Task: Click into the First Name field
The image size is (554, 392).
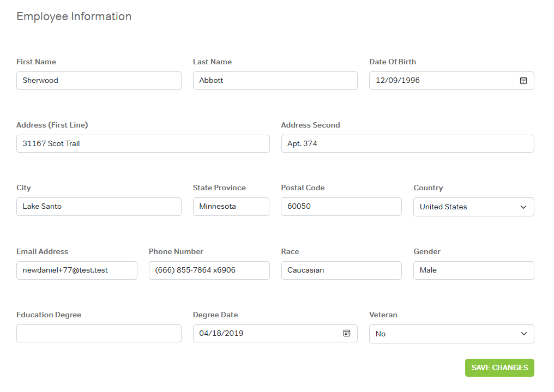Action: point(99,81)
